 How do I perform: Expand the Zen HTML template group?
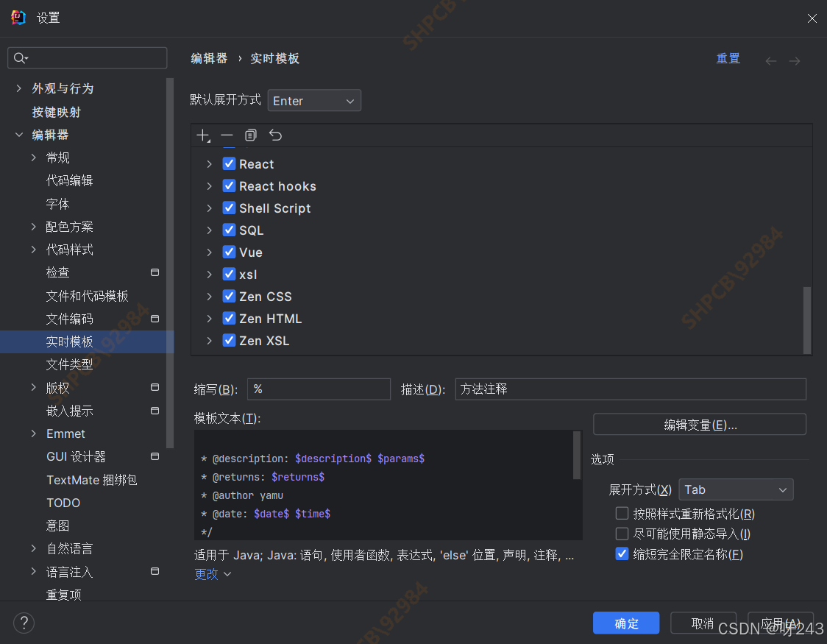[x=210, y=318]
